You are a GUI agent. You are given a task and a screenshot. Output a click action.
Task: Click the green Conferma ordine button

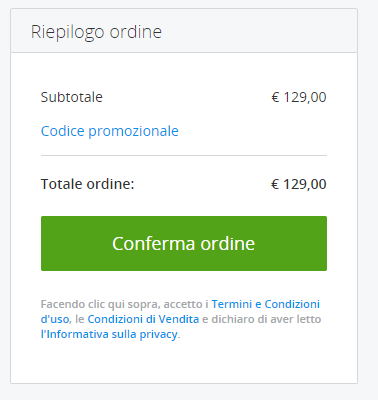[x=184, y=243]
